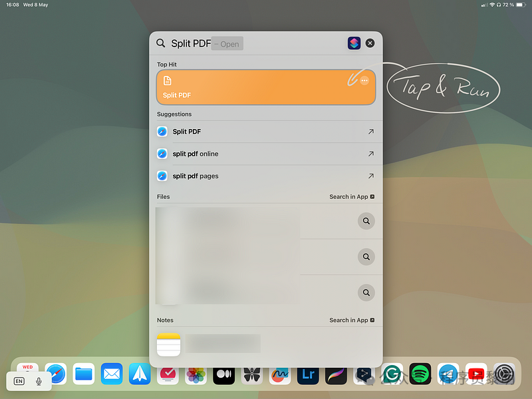Open Grammarly from the dock
Viewport: 532px width, 399px height.
[x=392, y=374]
